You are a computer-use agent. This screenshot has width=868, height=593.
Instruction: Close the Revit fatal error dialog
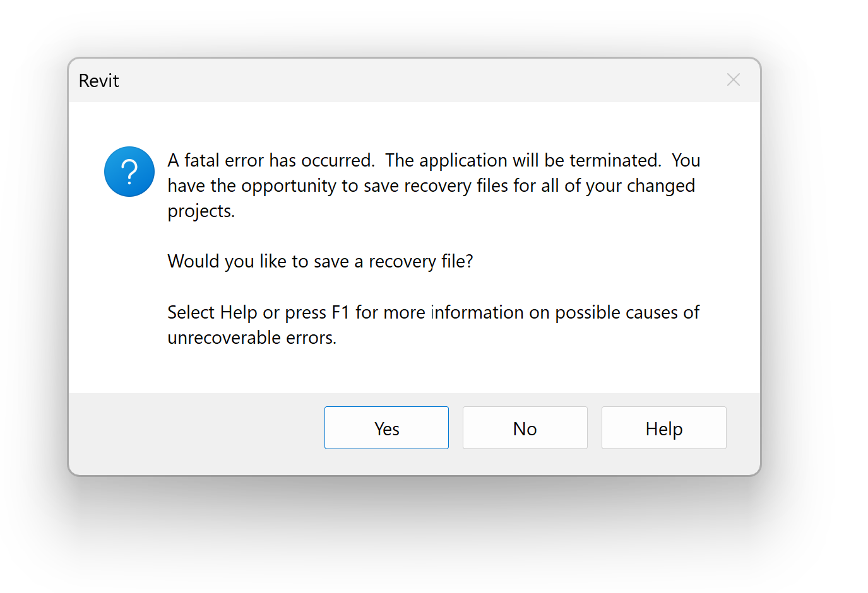point(733,80)
